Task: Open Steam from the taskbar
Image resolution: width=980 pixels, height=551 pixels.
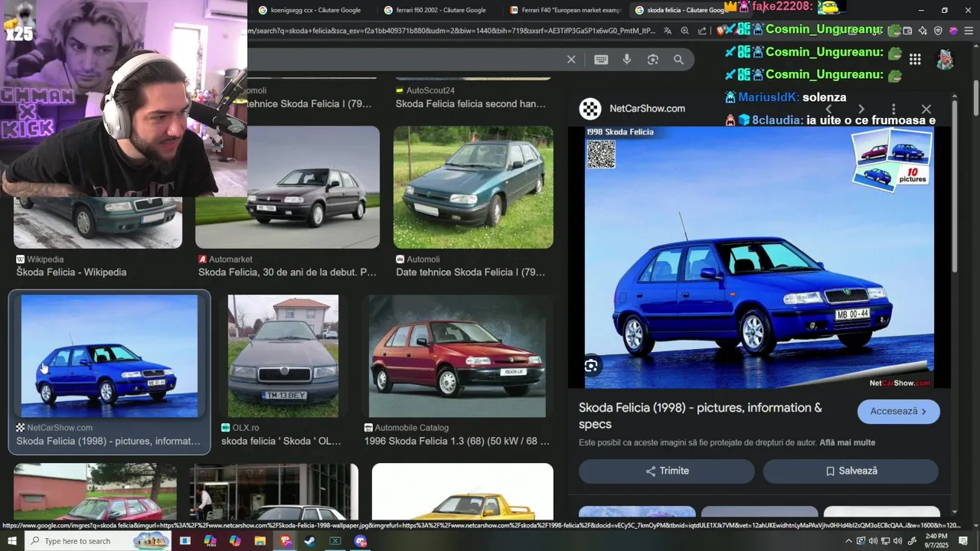Action: coord(310,541)
